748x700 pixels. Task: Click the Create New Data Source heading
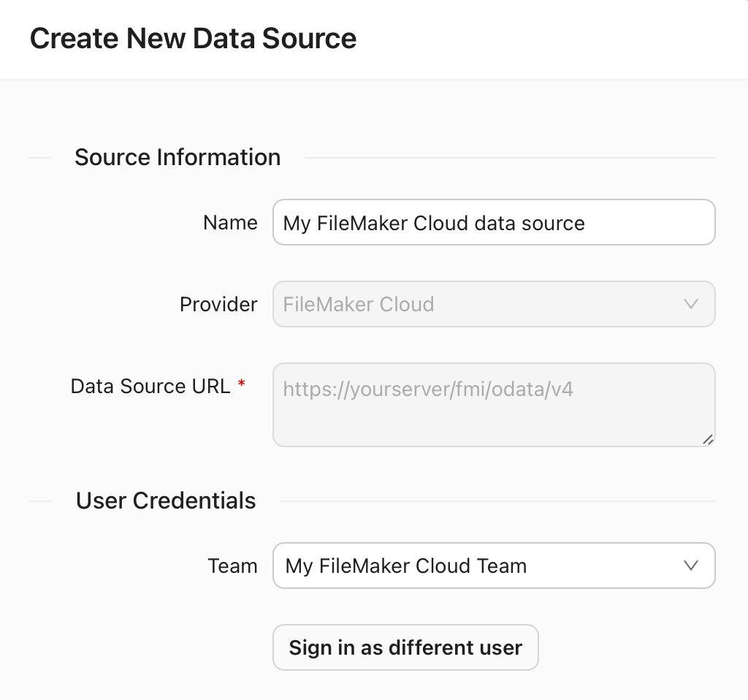(193, 38)
